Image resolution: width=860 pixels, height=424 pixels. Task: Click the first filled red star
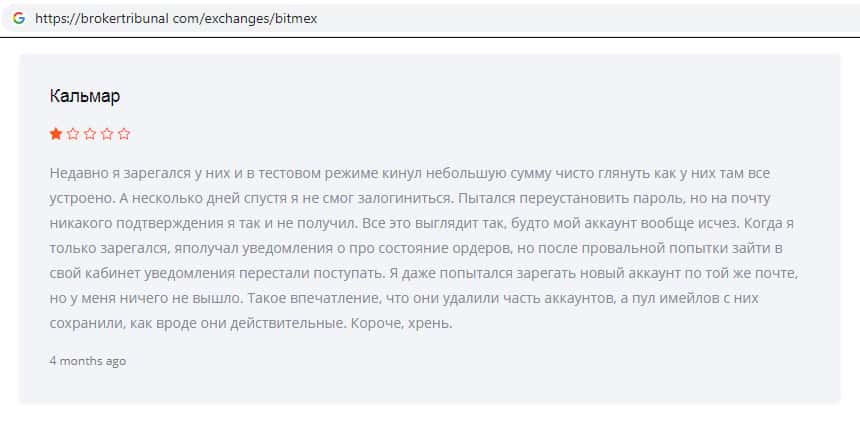tap(56, 133)
